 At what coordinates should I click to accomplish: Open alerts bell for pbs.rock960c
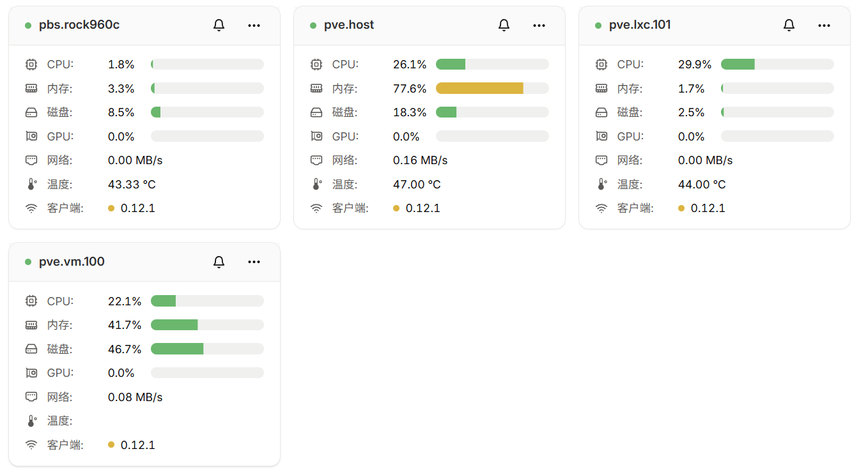pos(219,26)
